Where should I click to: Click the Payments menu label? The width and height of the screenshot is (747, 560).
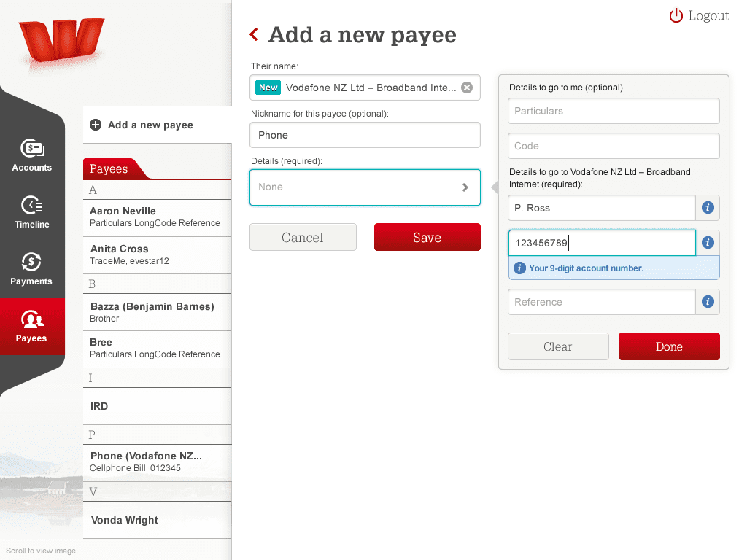click(31, 281)
